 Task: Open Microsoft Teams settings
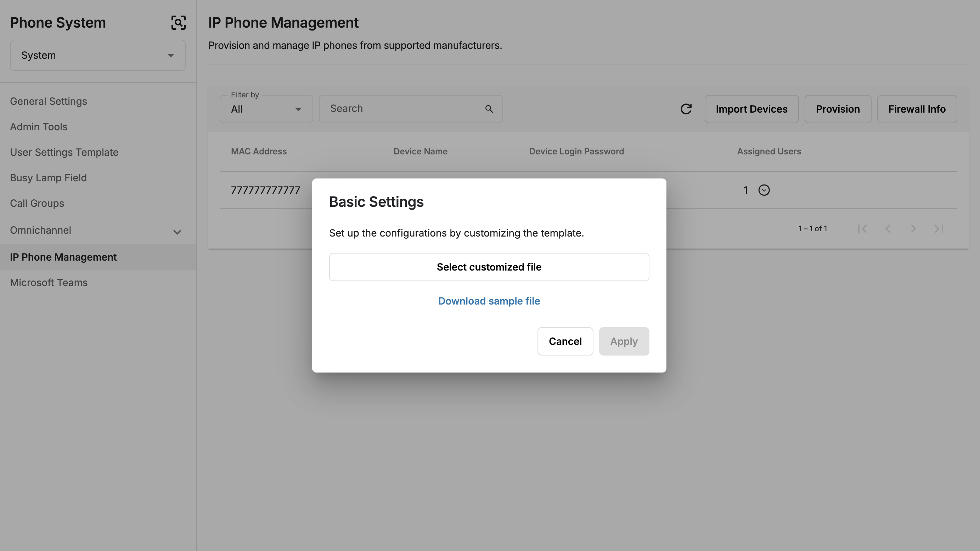pyautogui.click(x=49, y=283)
